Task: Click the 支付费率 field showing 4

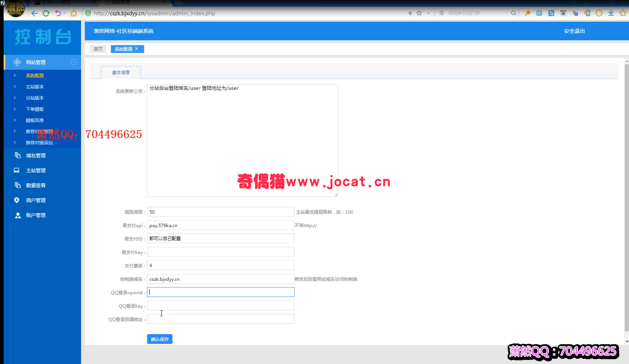Action: coord(221,265)
